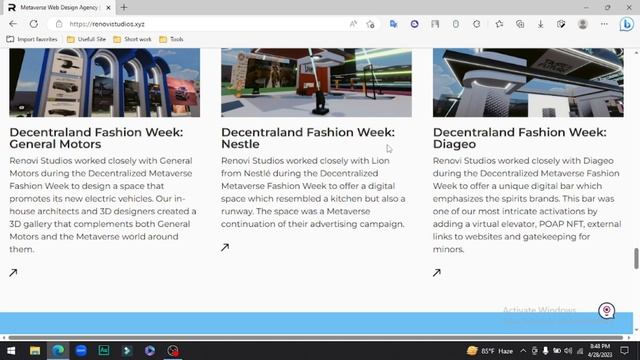Select the Metaverse Web Design Agency tab
640x360 pixels.
pyautogui.click(x=59, y=7)
